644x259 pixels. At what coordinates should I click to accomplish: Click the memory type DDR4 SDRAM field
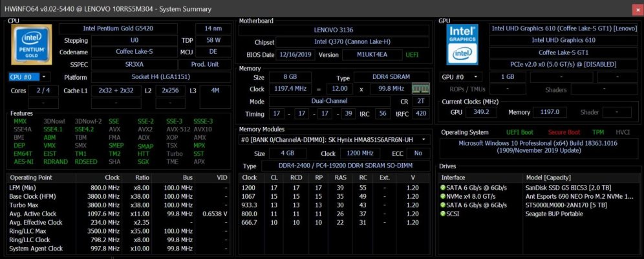[391, 77]
